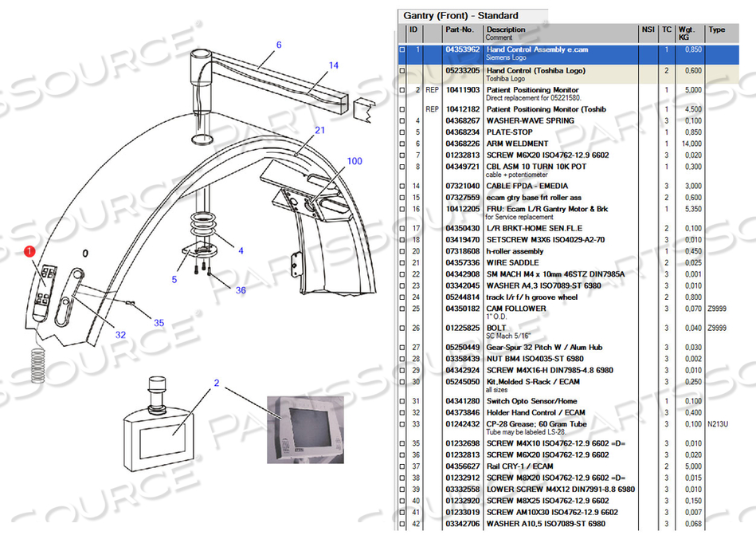
Task: Click red callout 1 on the diagram
Action: (x=30, y=251)
